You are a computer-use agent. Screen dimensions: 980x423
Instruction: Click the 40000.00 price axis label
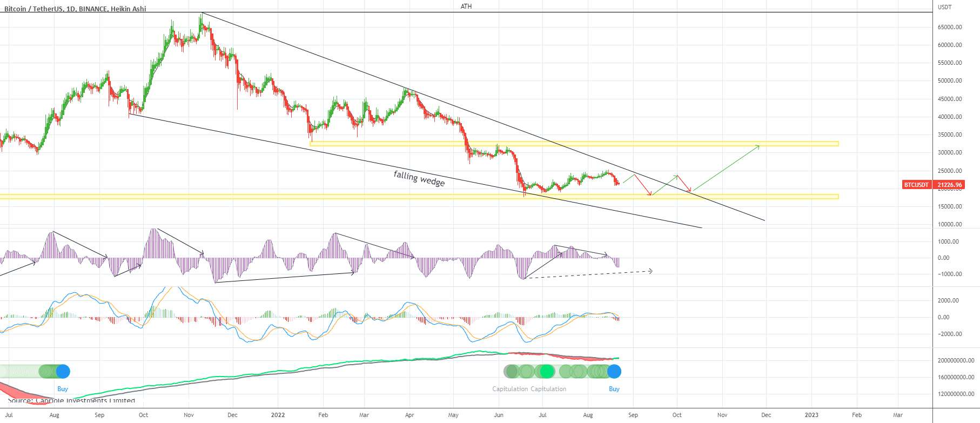pos(950,117)
